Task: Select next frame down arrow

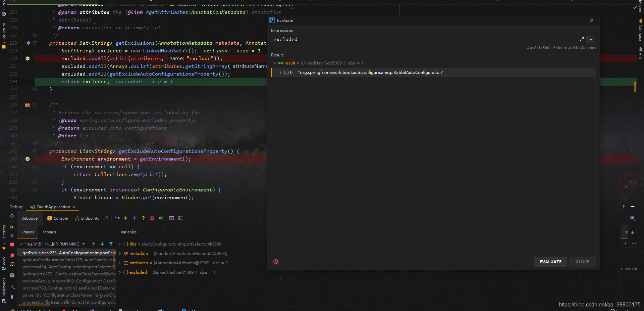Action: click(x=102, y=244)
